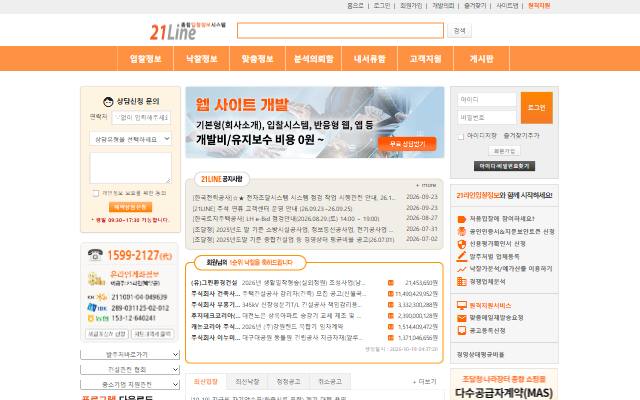Click the 회원가입 link in top bar
The image size is (640, 400).
pyautogui.click(x=411, y=6)
